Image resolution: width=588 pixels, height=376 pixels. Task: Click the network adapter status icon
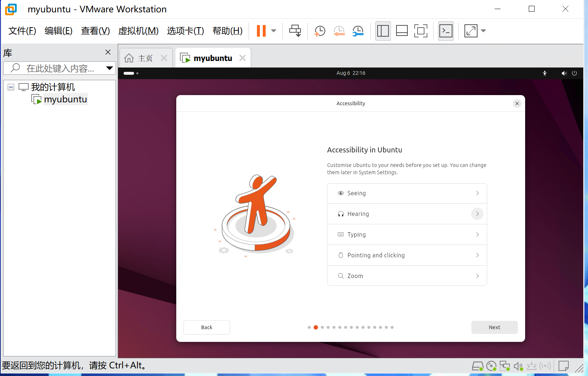(x=505, y=366)
